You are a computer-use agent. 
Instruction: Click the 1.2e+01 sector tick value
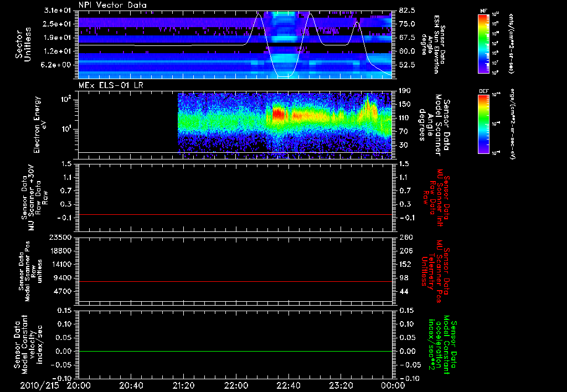(x=58, y=51)
